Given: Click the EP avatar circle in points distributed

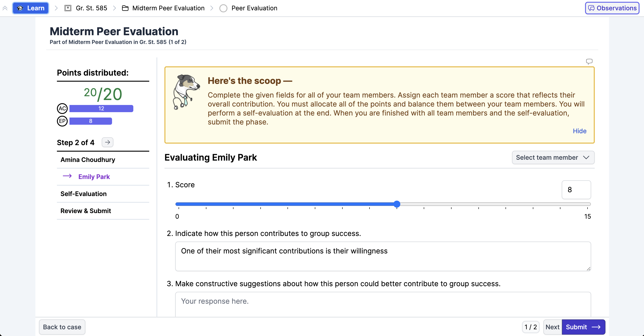Looking at the screenshot, I should coord(62,121).
